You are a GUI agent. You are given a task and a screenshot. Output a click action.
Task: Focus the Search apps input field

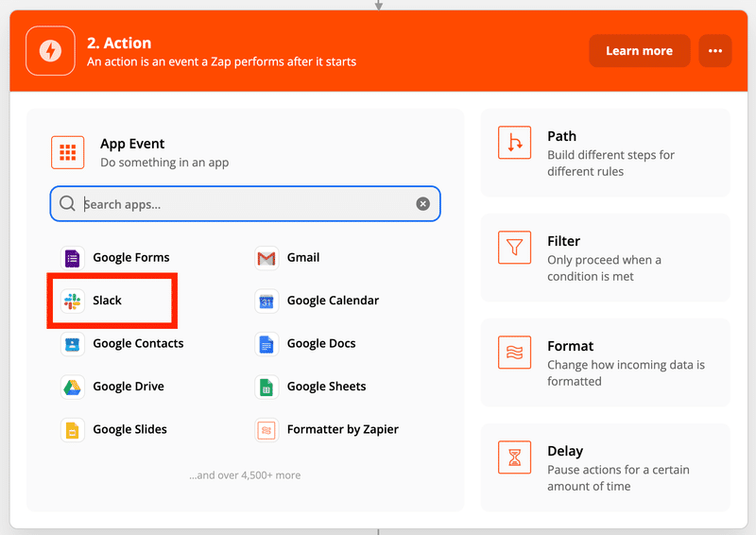[245, 204]
